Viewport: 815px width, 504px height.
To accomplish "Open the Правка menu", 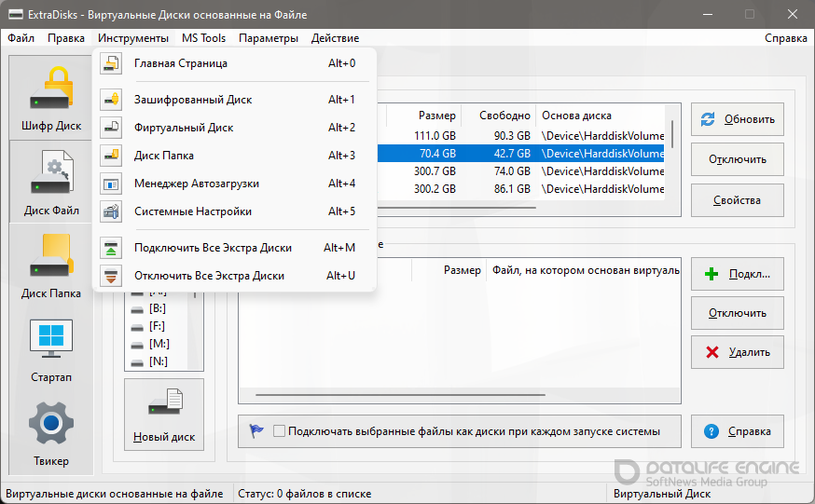I will coord(66,38).
